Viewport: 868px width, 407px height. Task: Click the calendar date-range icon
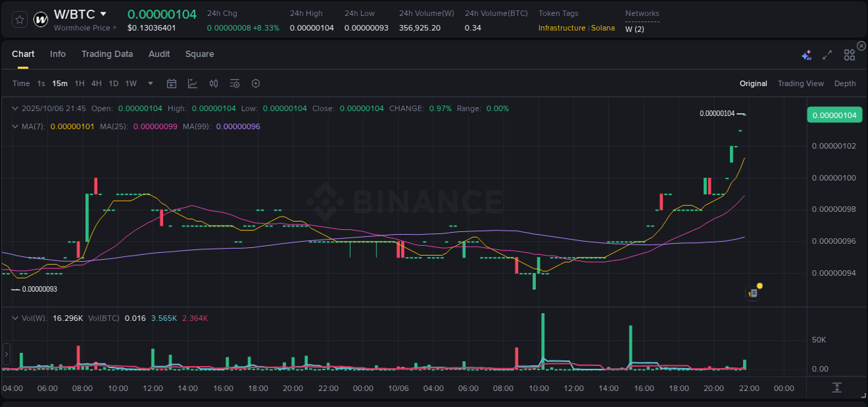172,83
